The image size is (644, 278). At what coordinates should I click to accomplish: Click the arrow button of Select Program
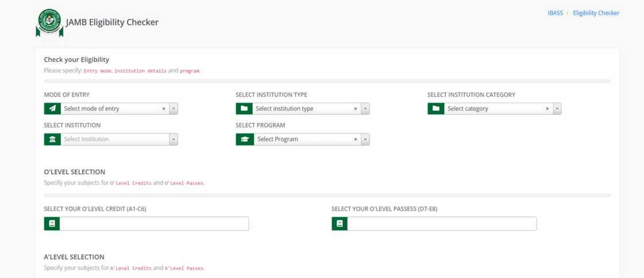pyautogui.click(x=365, y=139)
